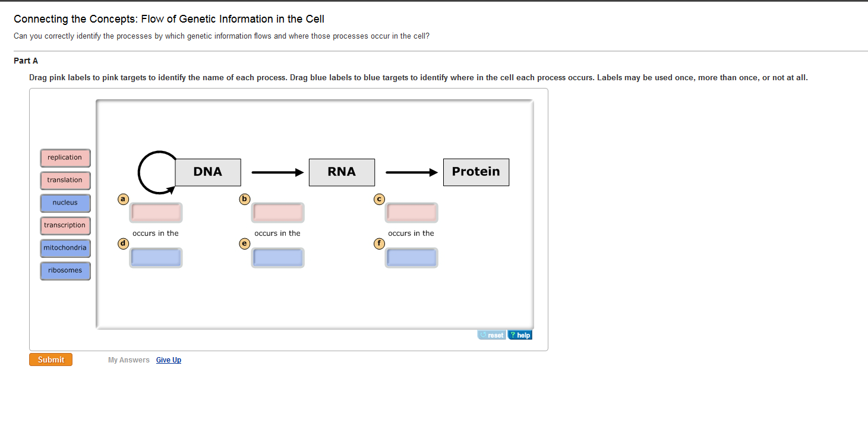Image resolution: width=868 pixels, height=432 pixels.
Task: Click the circled letter e marker
Action: (x=245, y=243)
